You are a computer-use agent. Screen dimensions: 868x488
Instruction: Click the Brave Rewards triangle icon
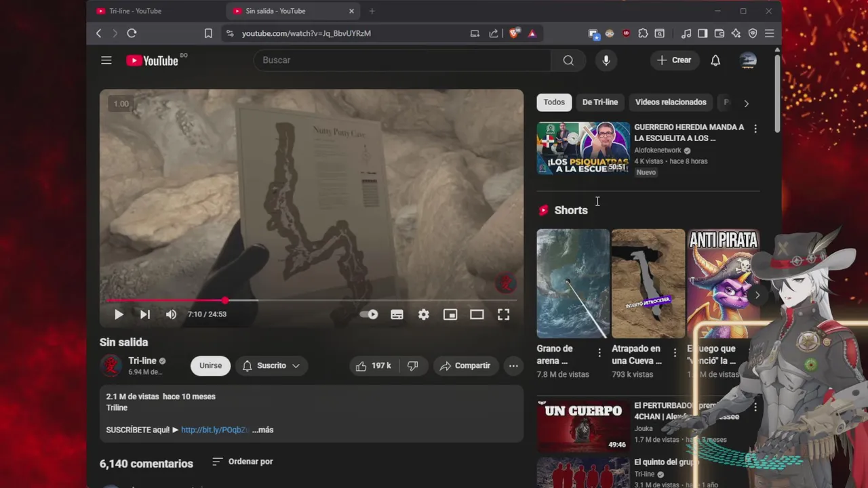click(532, 33)
